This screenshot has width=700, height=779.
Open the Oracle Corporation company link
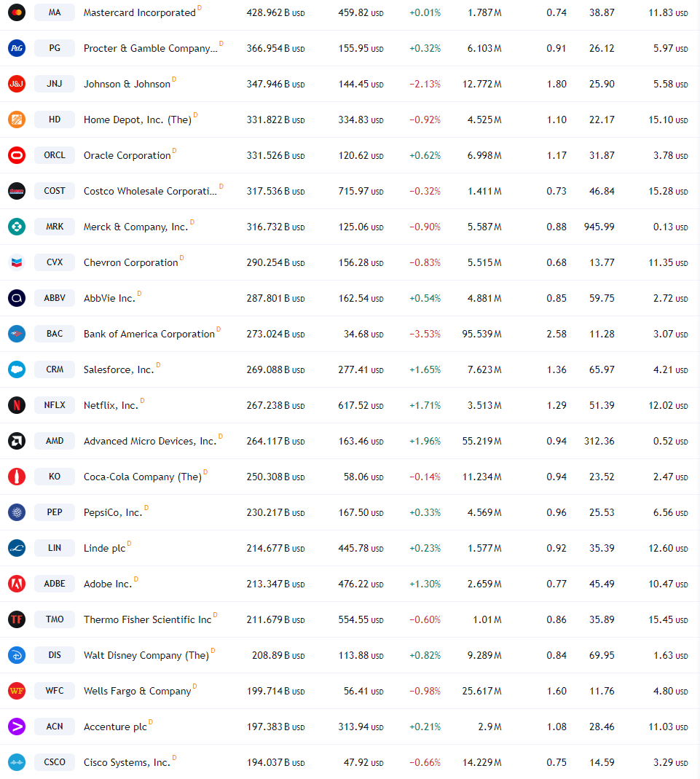tap(127, 155)
